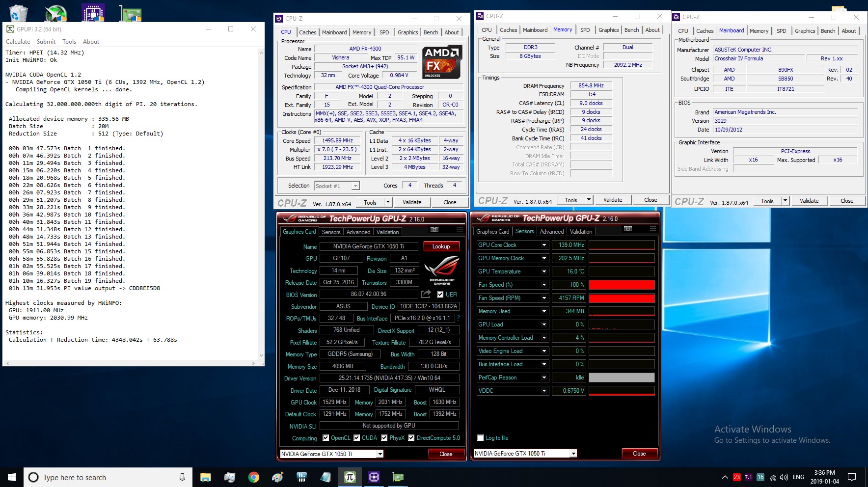
Task: Click the GPUPI vertical scrollbar down arrow
Action: click(x=261, y=355)
